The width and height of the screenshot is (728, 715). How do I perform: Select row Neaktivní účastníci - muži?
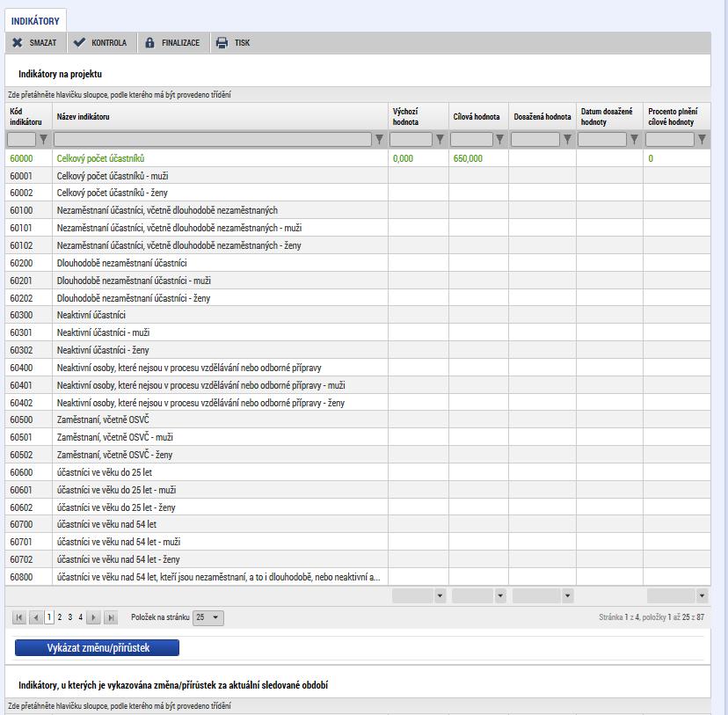[x=358, y=332]
